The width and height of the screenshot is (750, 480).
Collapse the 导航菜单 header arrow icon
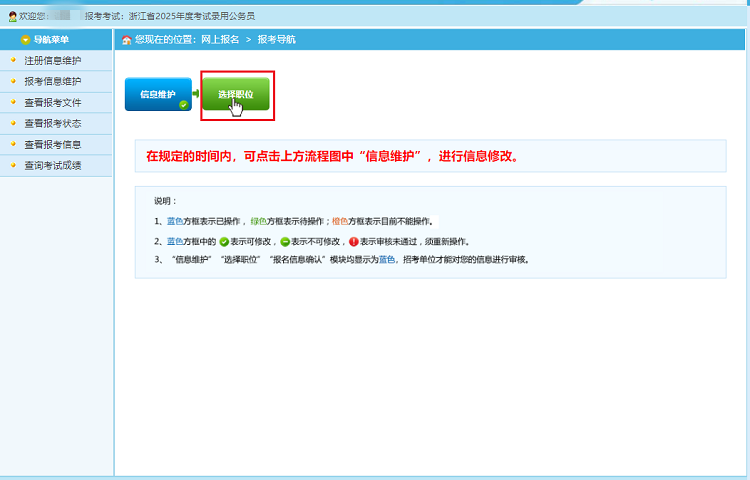click(x=25, y=40)
